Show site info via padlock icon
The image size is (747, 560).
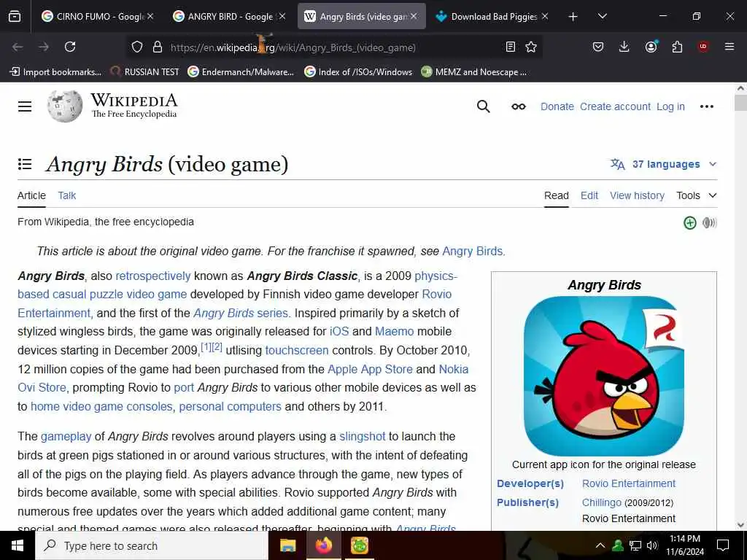(158, 47)
